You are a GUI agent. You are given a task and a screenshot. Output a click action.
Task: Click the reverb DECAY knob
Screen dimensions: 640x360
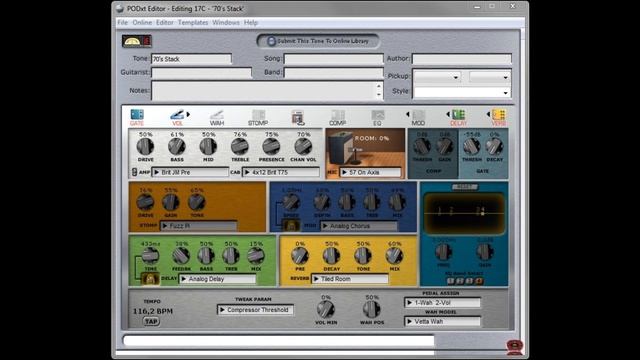tap(331, 256)
